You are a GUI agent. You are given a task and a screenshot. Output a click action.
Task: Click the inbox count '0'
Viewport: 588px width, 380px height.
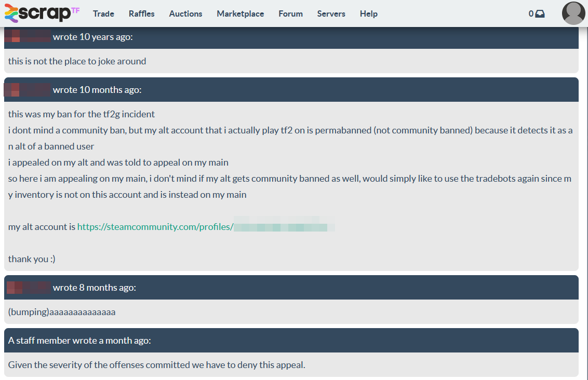pos(531,14)
